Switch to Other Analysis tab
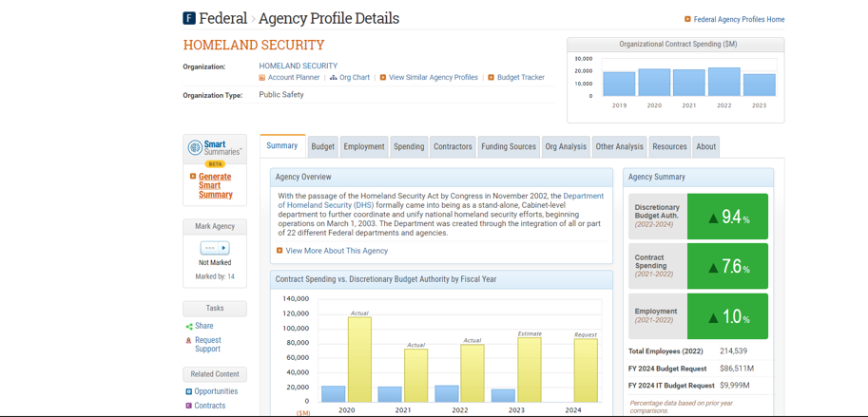The height and width of the screenshot is (417, 868). click(620, 146)
